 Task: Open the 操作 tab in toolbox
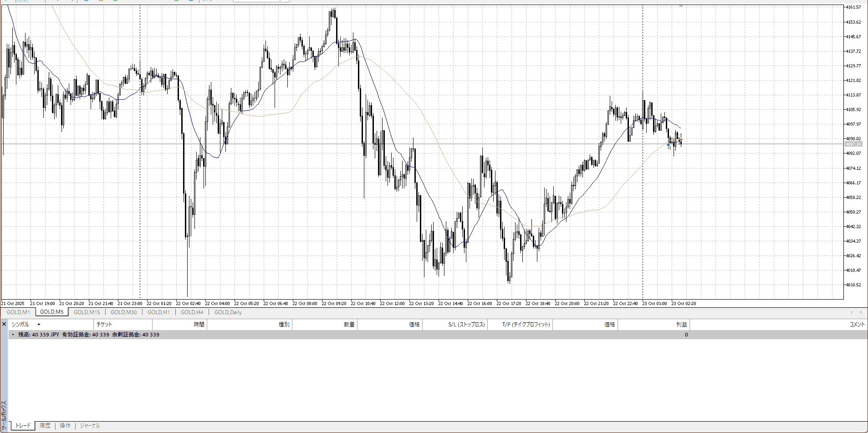(x=65, y=426)
